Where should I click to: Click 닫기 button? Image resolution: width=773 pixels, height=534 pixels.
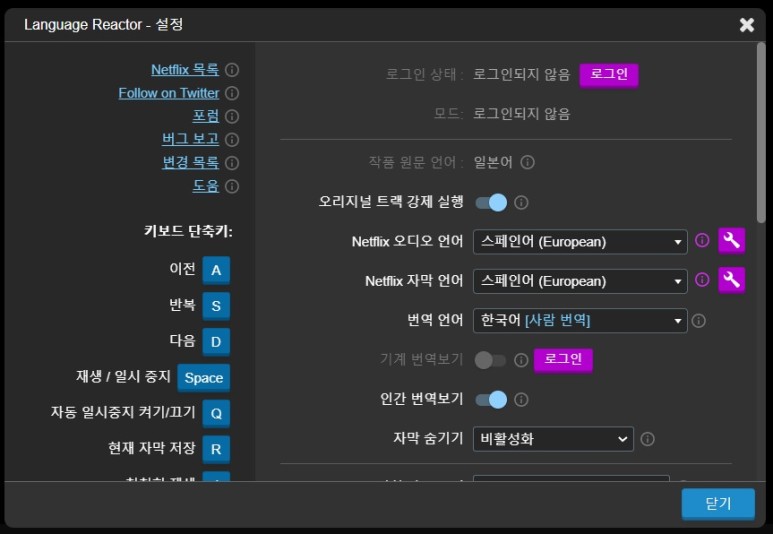click(718, 503)
